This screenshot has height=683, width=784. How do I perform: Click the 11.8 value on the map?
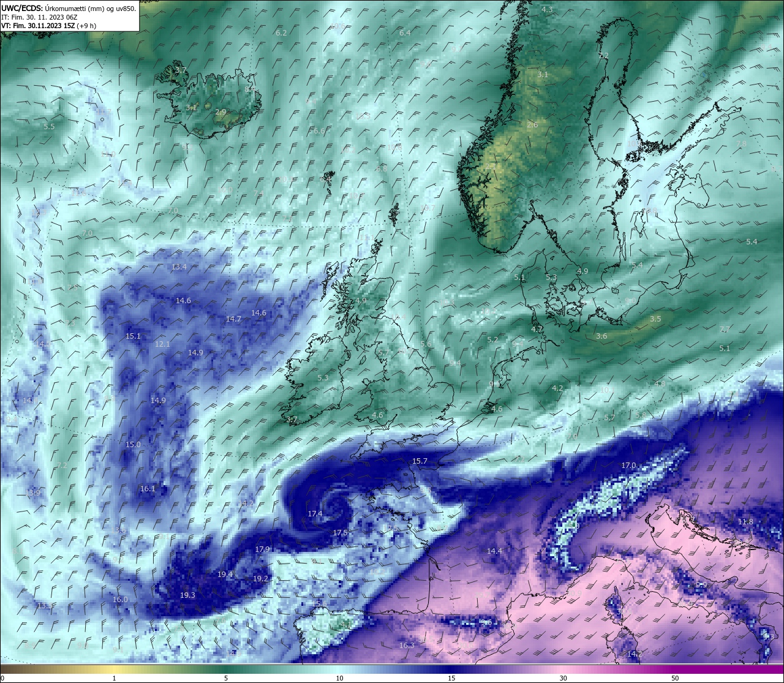pos(745,521)
